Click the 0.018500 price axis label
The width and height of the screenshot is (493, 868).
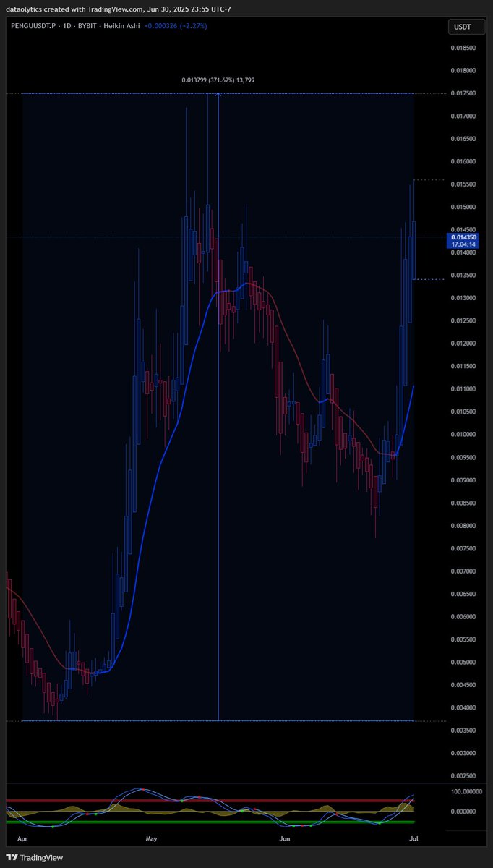coord(463,48)
